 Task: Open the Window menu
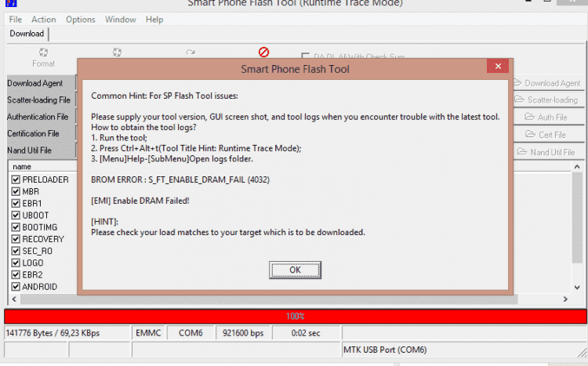click(x=121, y=20)
